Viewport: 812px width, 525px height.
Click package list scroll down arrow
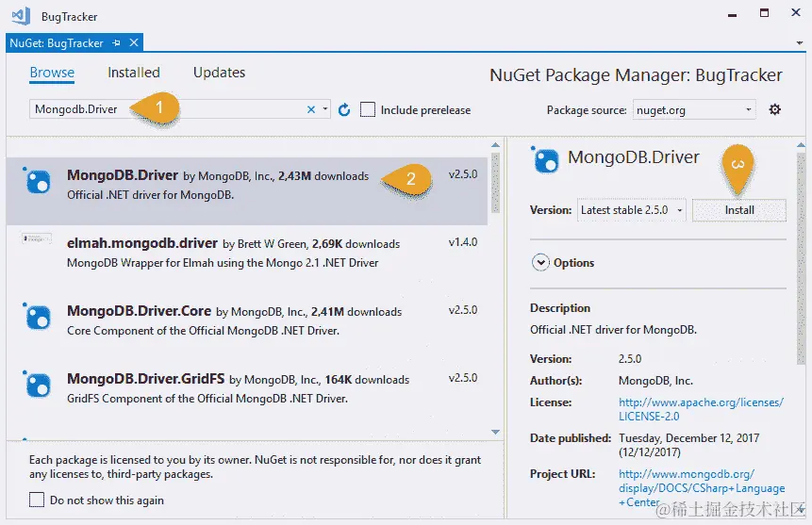495,432
